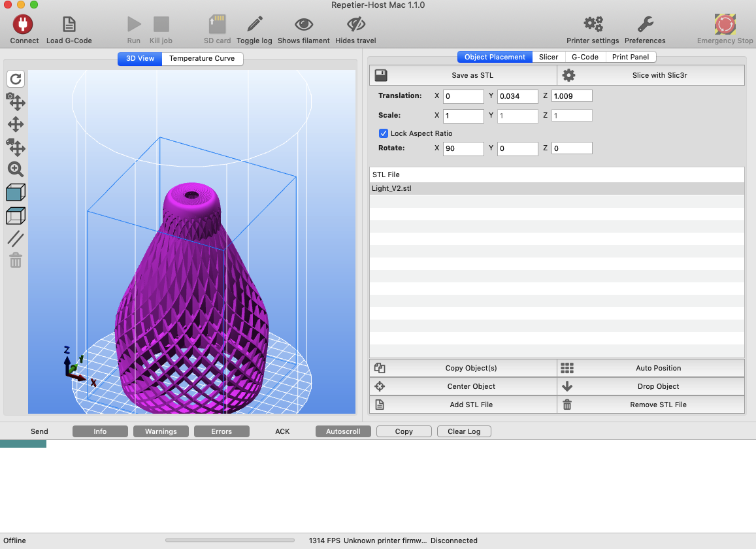Click the Offline status text
This screenshot has height=549, width=756.
[15, 541]
